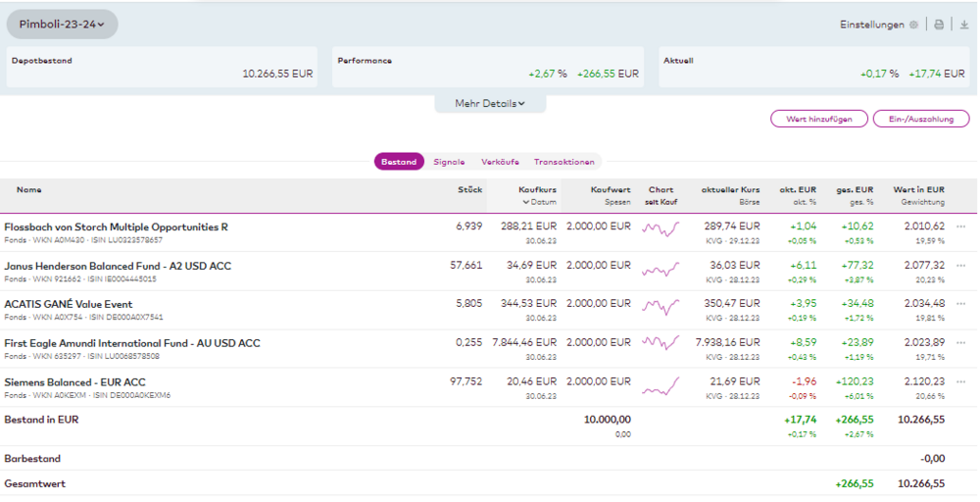This screenshot has height=502, width=980.
Task: Open three-dot menu for First Eagle Amundi row
Action: tap(960, 343)
